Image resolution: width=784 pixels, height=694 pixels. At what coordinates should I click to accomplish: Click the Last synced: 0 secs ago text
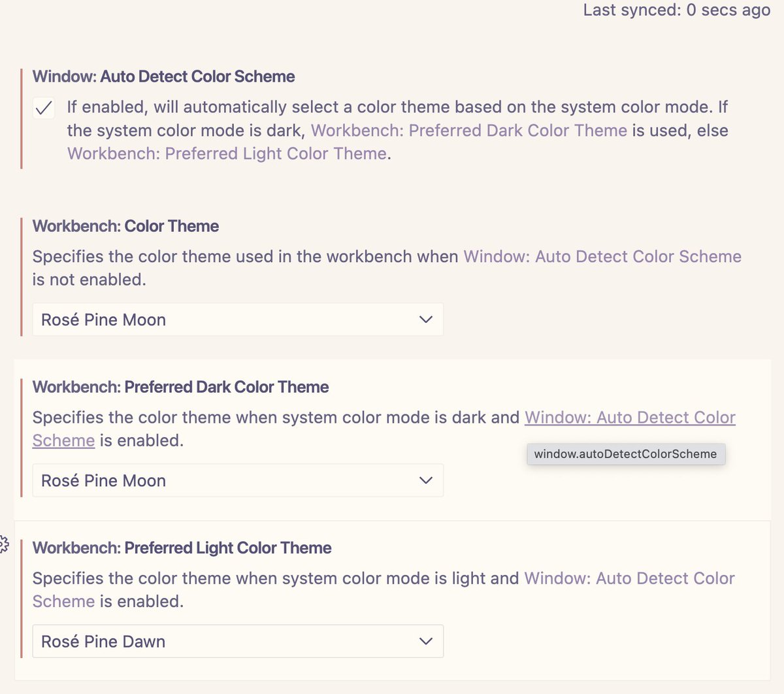coord(677,10)
